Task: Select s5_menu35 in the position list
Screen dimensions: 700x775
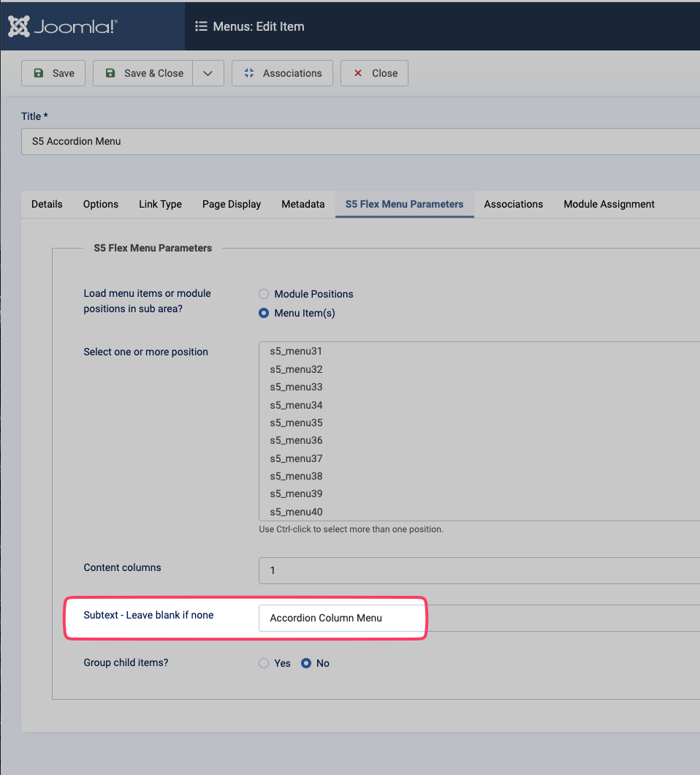Action: point(296,423)
